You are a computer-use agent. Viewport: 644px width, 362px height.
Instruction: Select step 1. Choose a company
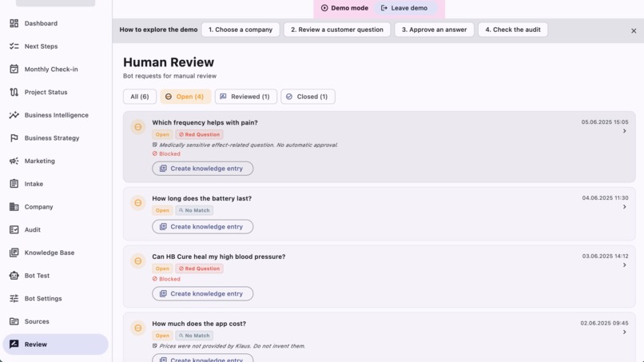pyautogui.click(x=241, y=30)
